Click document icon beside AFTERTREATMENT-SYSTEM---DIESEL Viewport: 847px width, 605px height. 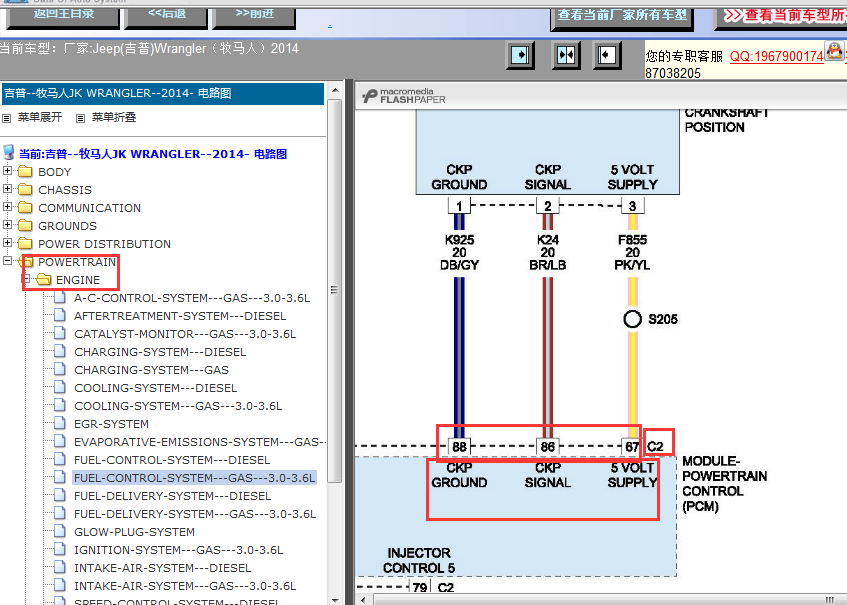point(60,315)
